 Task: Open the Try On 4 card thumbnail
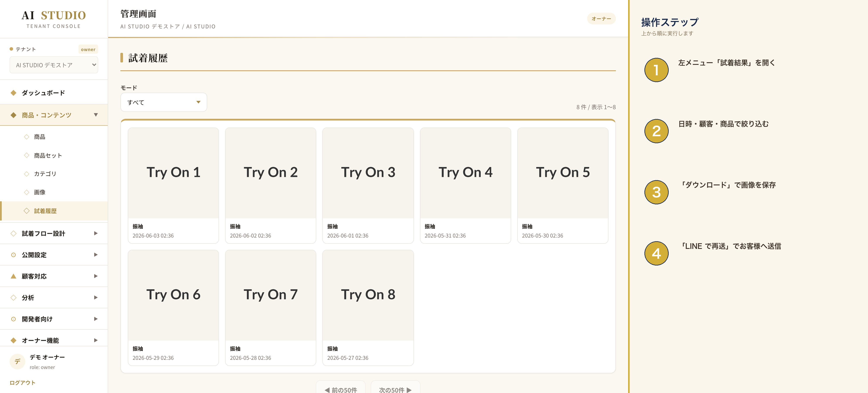465,173
